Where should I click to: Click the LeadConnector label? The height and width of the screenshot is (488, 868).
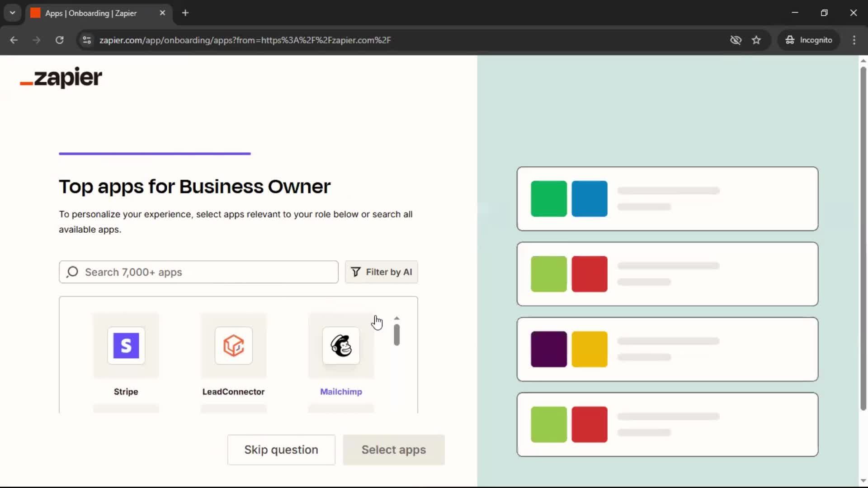234,392
